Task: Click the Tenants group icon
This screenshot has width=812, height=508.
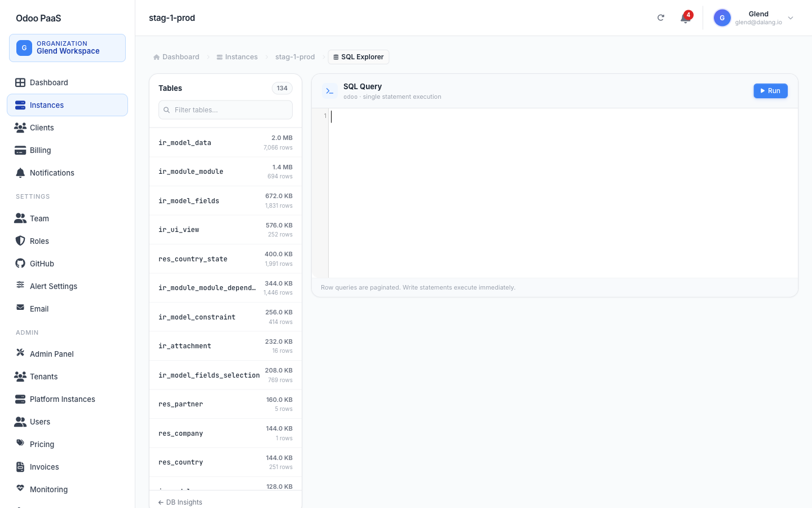Action: coord(20,376)
